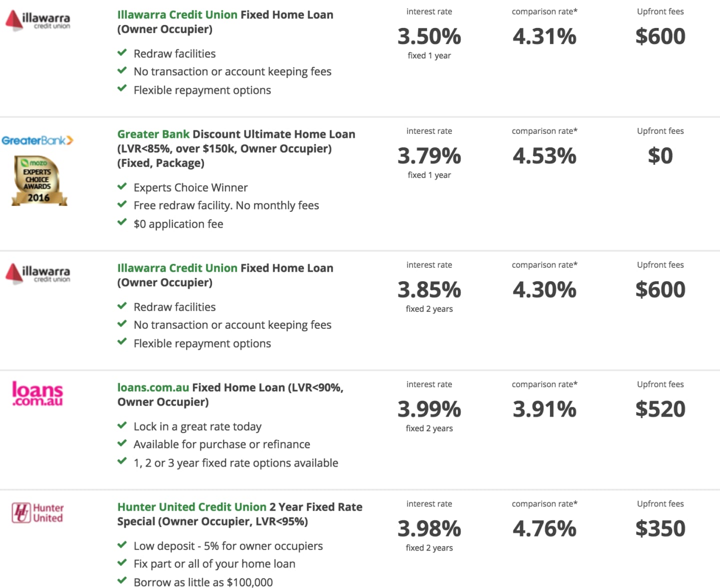This screenshot has height=588, width=720.
Task: Open the Greater Bank Discount Ultimate Home Loan link
Action: (x=236, y=134)
